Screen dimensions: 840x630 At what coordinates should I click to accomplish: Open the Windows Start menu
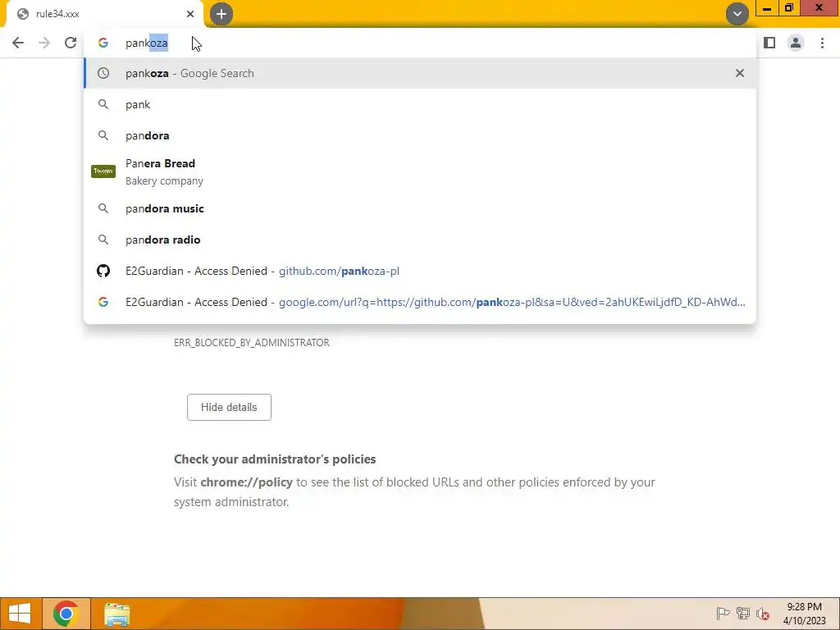coord(20,614)
